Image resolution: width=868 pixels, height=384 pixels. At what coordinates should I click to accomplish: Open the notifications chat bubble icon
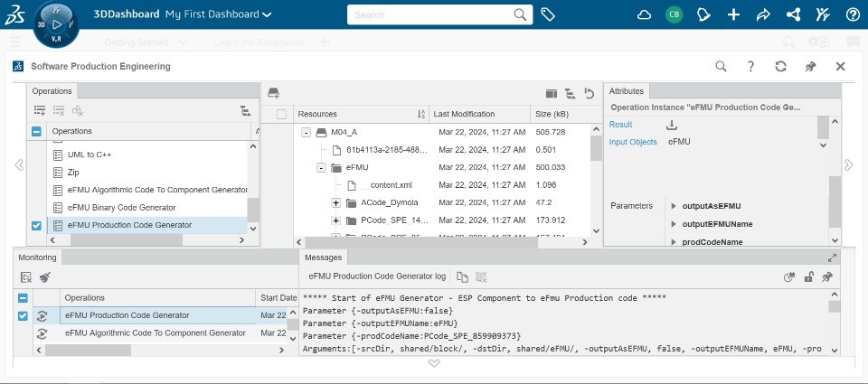click(x=703, y=15)
